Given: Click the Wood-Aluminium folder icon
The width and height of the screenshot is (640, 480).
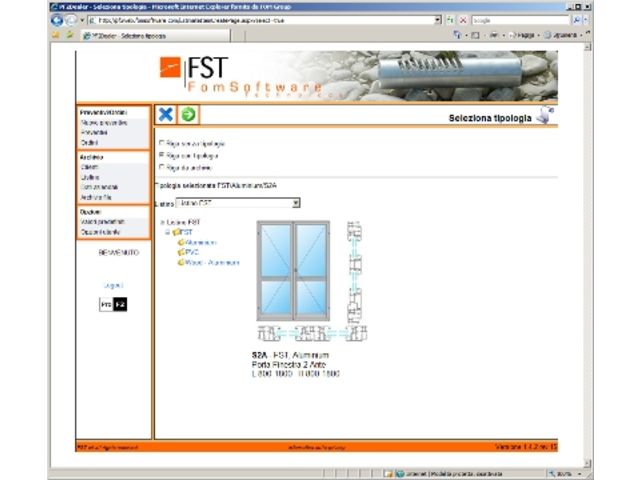Looking at the screenshot, I should [x=181, y=262].
